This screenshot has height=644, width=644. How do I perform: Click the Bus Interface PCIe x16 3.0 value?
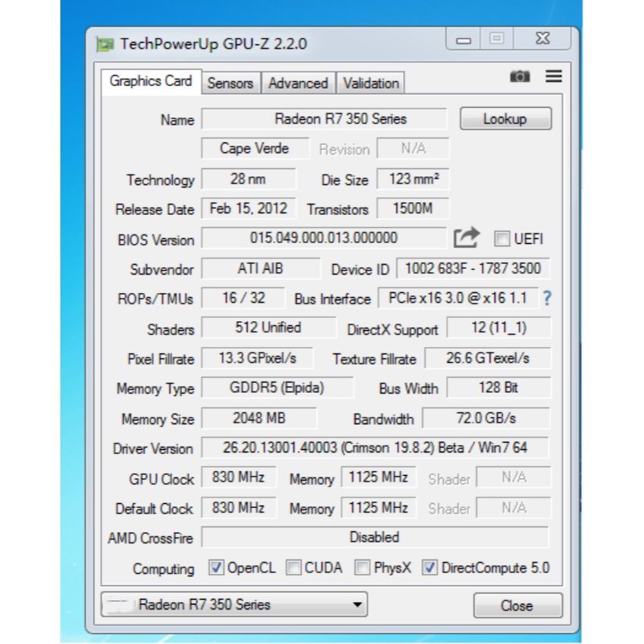point(458,298)
